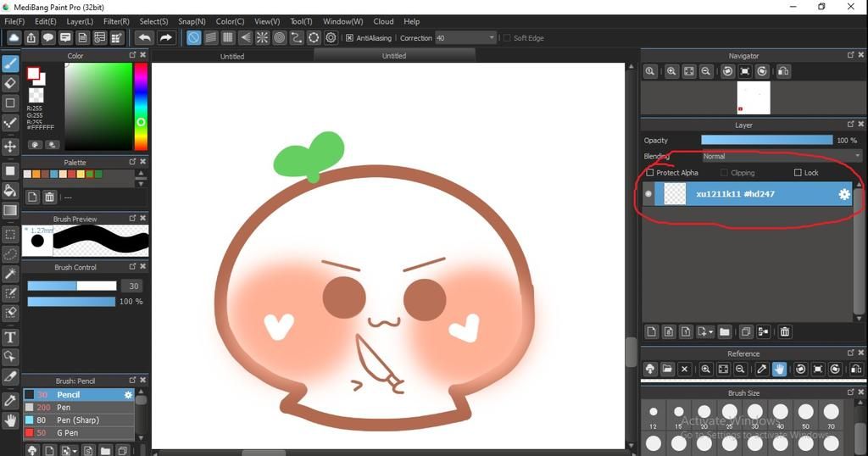Toggle eyedropper in Reference panel
The image size is (868, 456).
[762, 369]
